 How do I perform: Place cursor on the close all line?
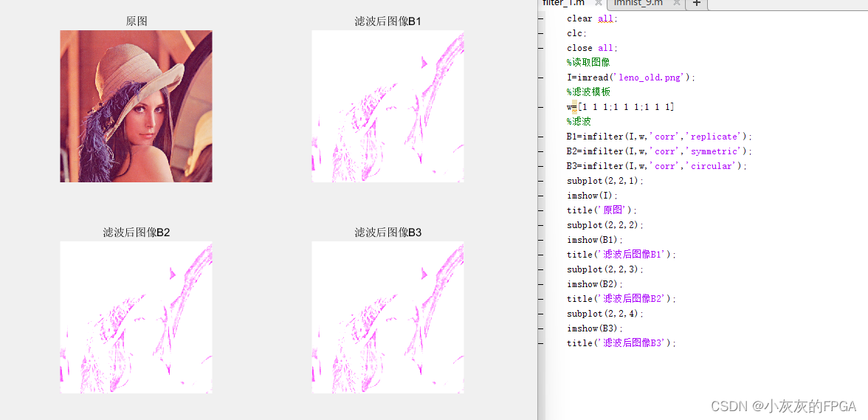(592, 48)
